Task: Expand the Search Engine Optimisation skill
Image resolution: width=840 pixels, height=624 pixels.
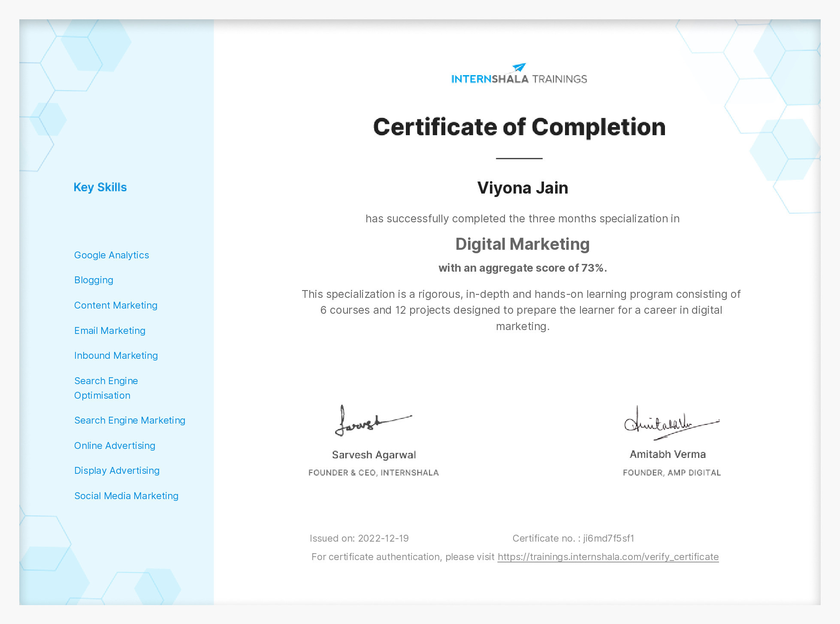Action: [x=106, y=388]
